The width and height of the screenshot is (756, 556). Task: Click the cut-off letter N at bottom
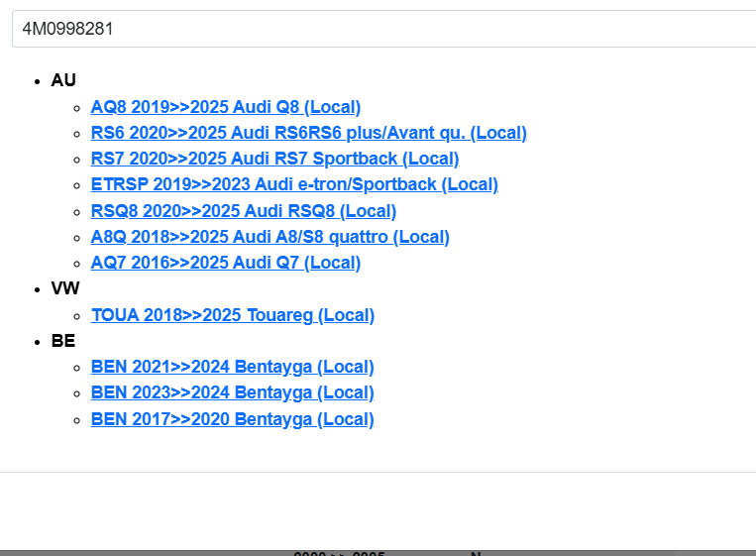[476, 554]
